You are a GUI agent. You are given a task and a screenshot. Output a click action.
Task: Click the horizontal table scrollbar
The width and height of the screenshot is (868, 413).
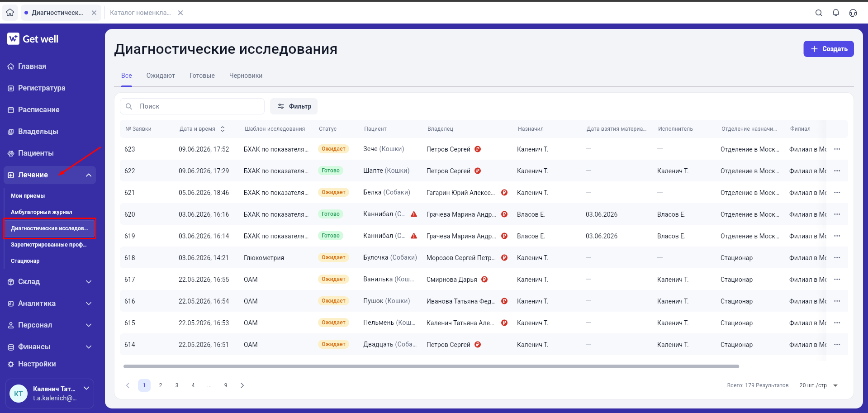431,366
